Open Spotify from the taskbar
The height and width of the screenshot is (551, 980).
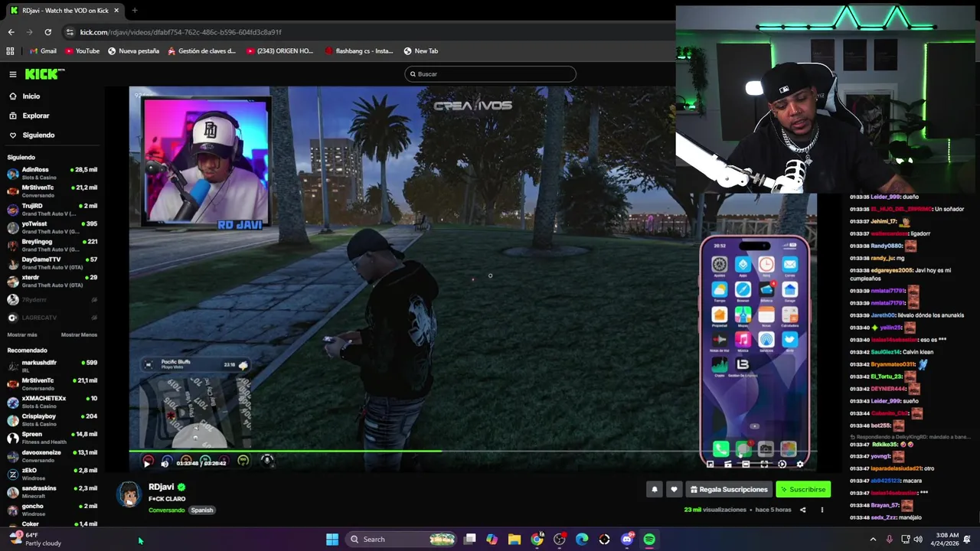tap(649, 540)
